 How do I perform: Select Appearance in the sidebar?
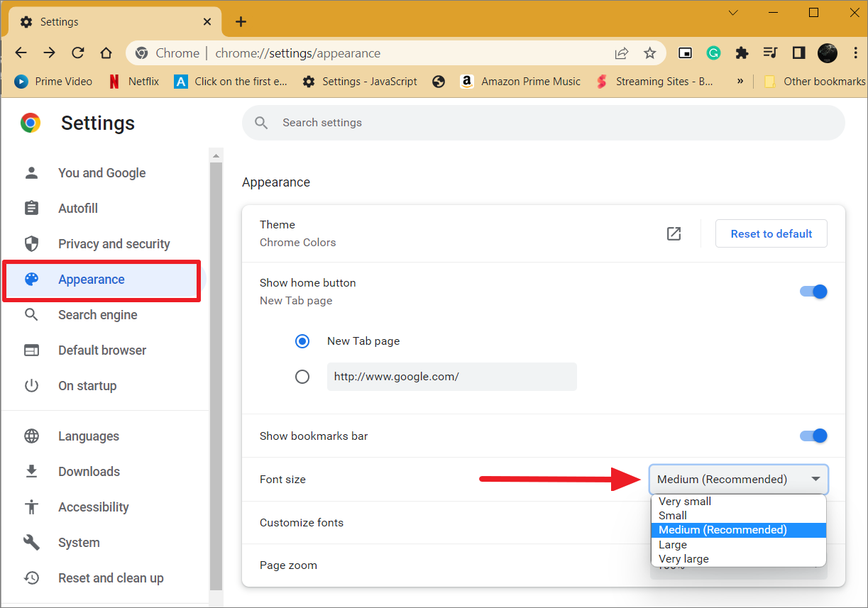coord(102,280)
